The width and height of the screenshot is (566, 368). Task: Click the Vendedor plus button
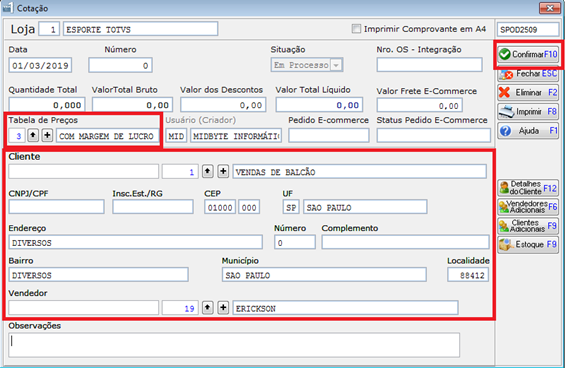coord(223,308)
